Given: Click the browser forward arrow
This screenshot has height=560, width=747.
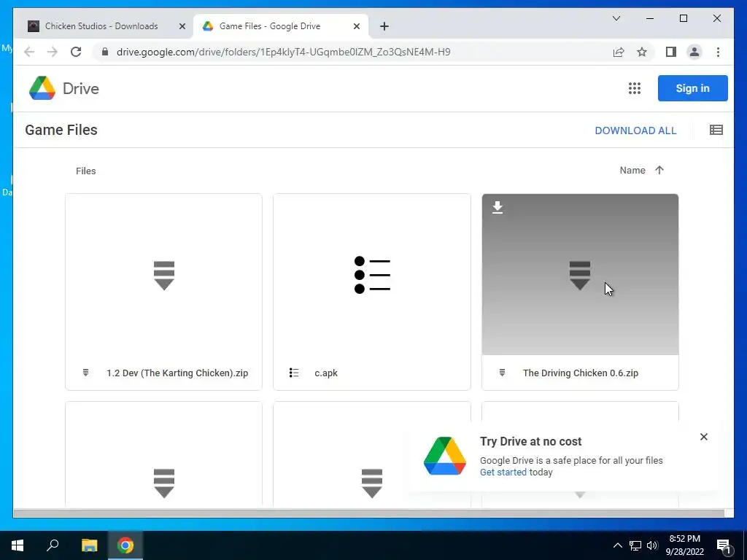Looking at the screenshot, I should click(x=53, y=52).
